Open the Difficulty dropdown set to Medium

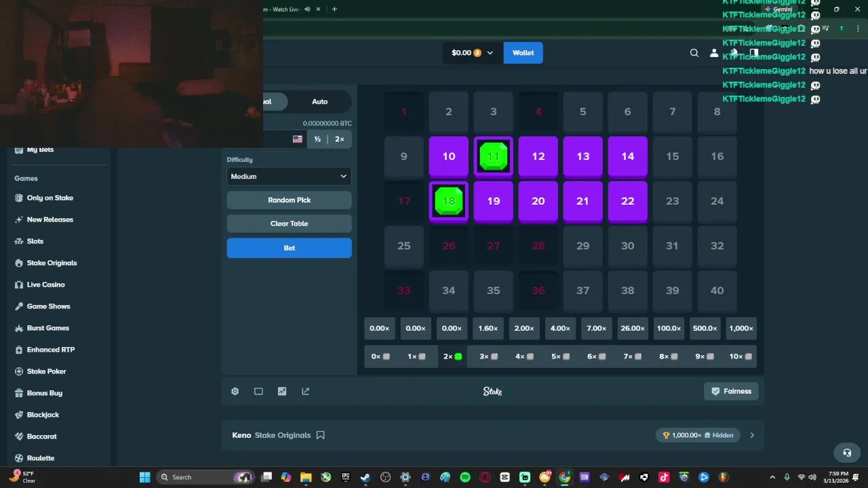[x=290, y=176]
